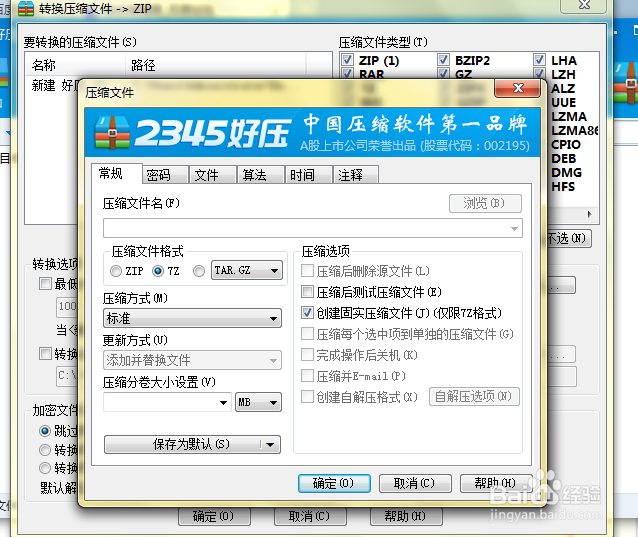Viewport: 638px width, 537px height.
Task: Click the HFS entry in type list
Action: [x=563, y=187]
